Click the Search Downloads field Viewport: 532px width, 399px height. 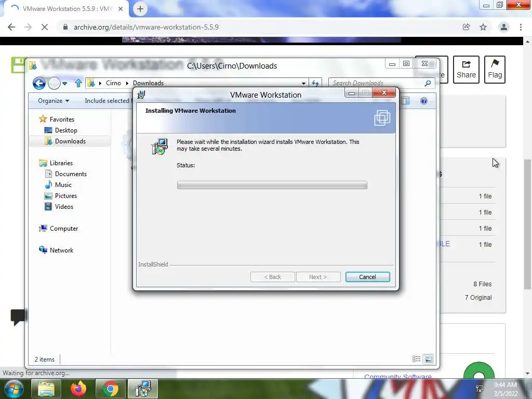pyautogui.click(x=377, y=83)
